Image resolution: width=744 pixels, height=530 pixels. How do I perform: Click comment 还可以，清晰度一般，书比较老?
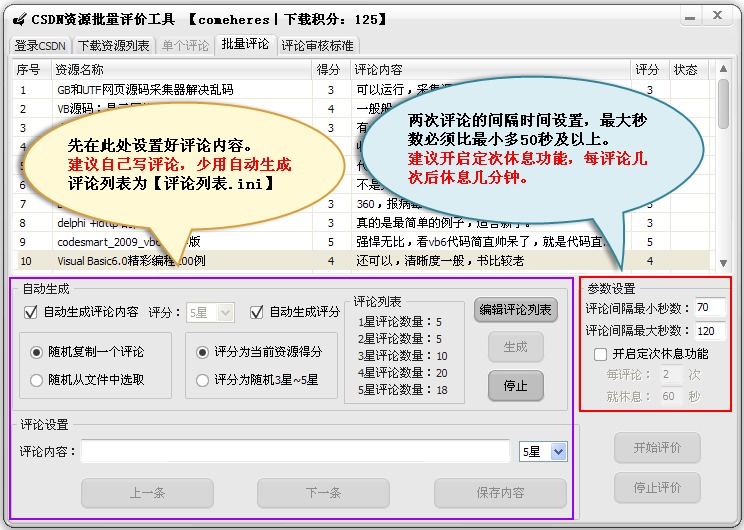pyautogui.click(x=440, y=261)
